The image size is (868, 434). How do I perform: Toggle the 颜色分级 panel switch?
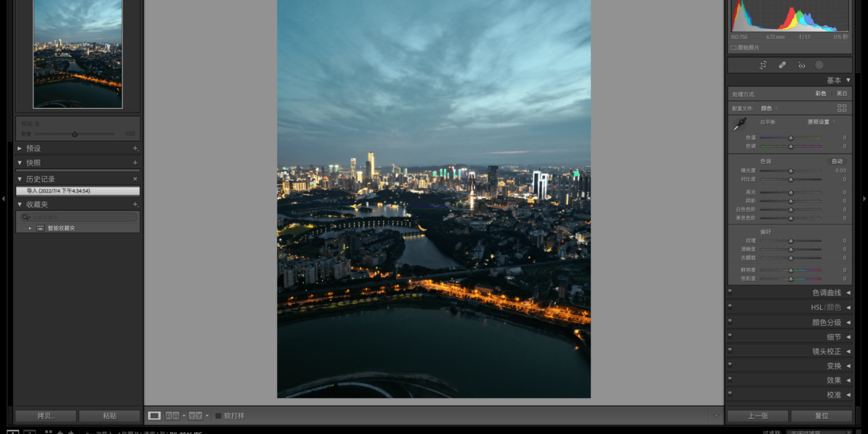tap(729, 320)
